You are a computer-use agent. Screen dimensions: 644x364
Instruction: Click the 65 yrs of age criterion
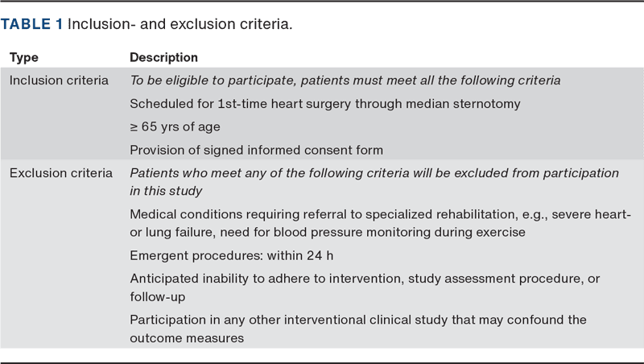click(175, 127)
